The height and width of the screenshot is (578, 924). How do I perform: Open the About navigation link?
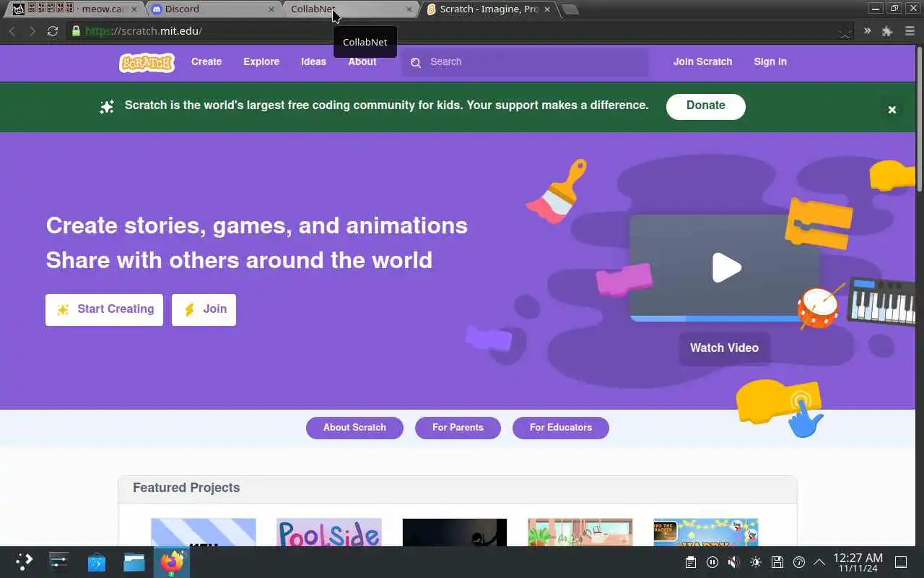[362, 61]
